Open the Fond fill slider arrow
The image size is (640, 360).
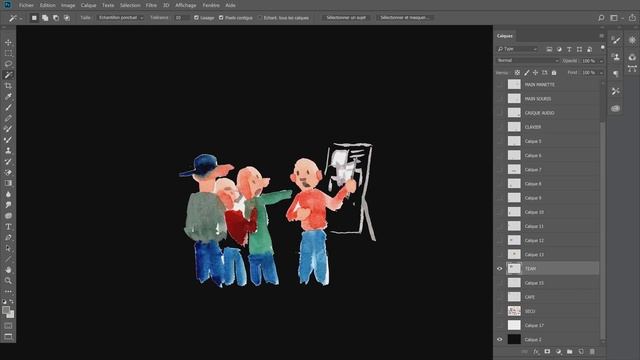[601, 73]
